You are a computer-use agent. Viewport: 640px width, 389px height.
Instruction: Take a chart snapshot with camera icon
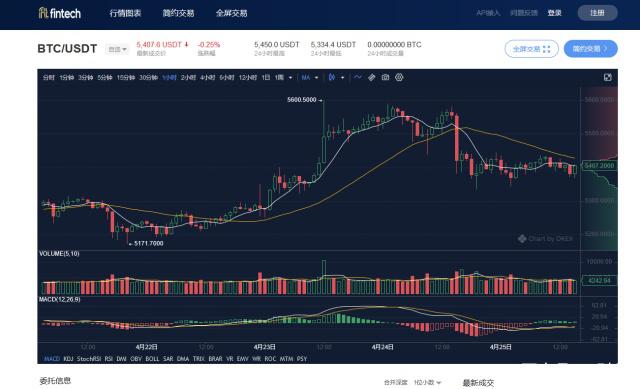click(x=385, y=77)
